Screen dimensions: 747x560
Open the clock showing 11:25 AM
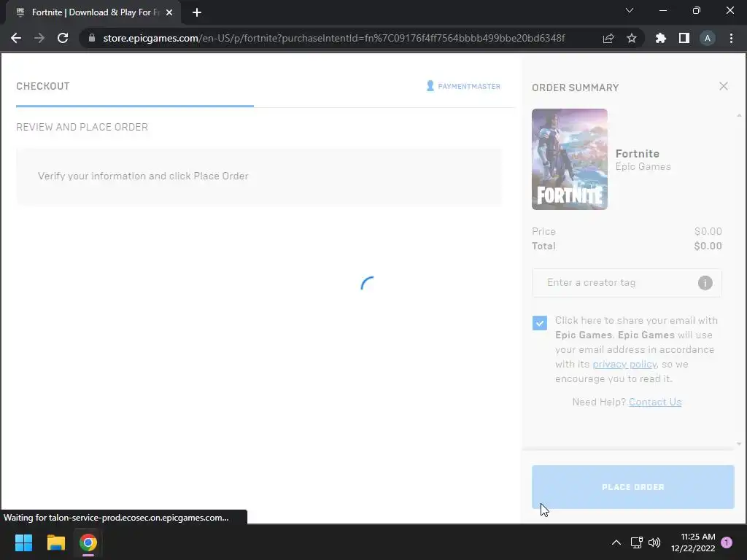click(x=693, y=542)
